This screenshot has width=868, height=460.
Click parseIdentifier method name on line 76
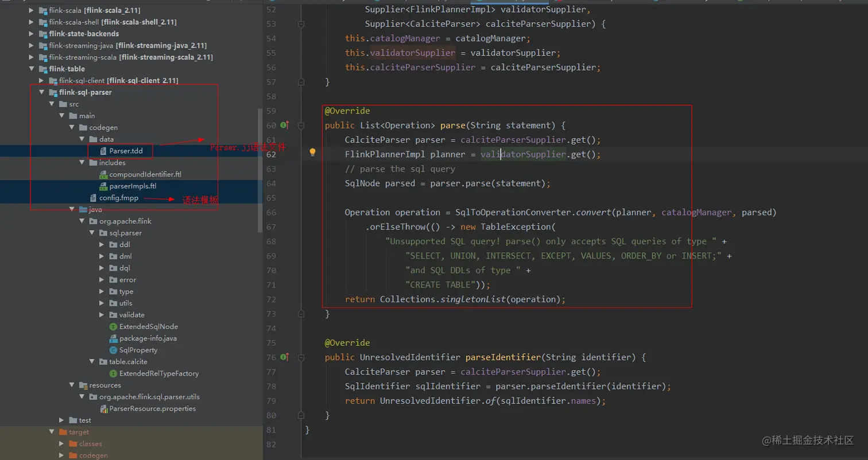pos(502,357)
